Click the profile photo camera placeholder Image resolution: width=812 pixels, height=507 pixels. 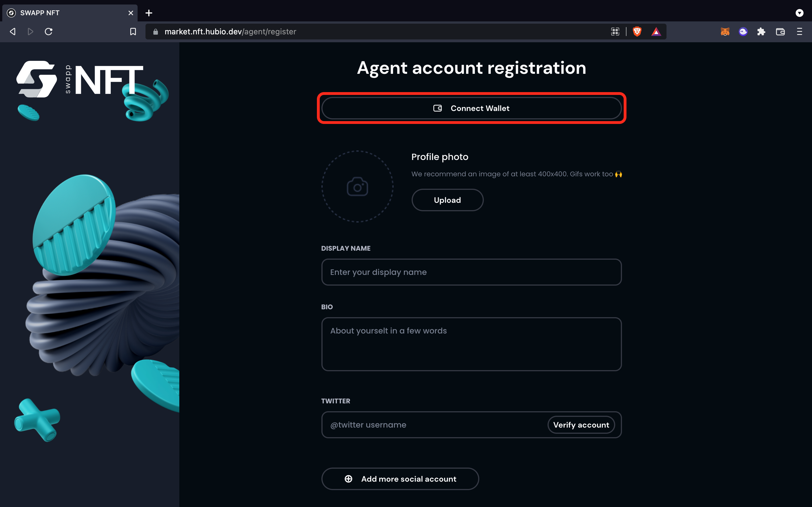tap(357, 186)
